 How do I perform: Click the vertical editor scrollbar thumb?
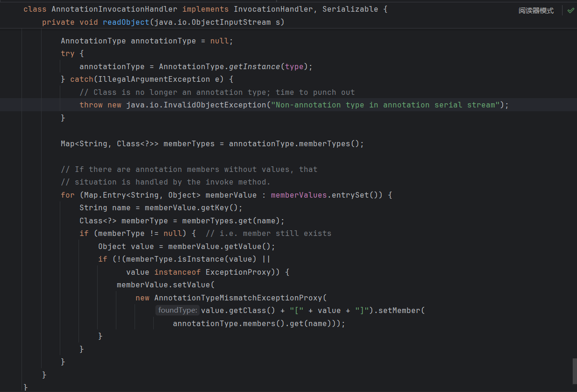tap(574, 371)
